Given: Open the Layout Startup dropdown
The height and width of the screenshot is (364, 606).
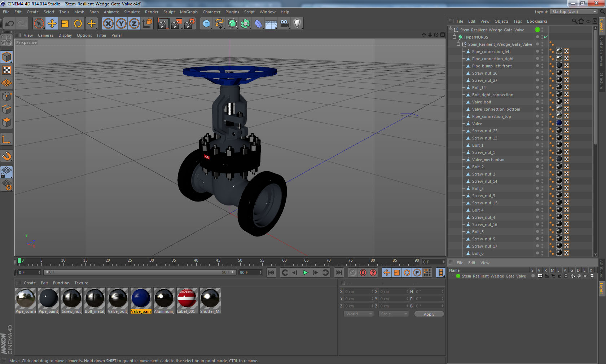Looking at the screenshot, I should pos(574,12).
